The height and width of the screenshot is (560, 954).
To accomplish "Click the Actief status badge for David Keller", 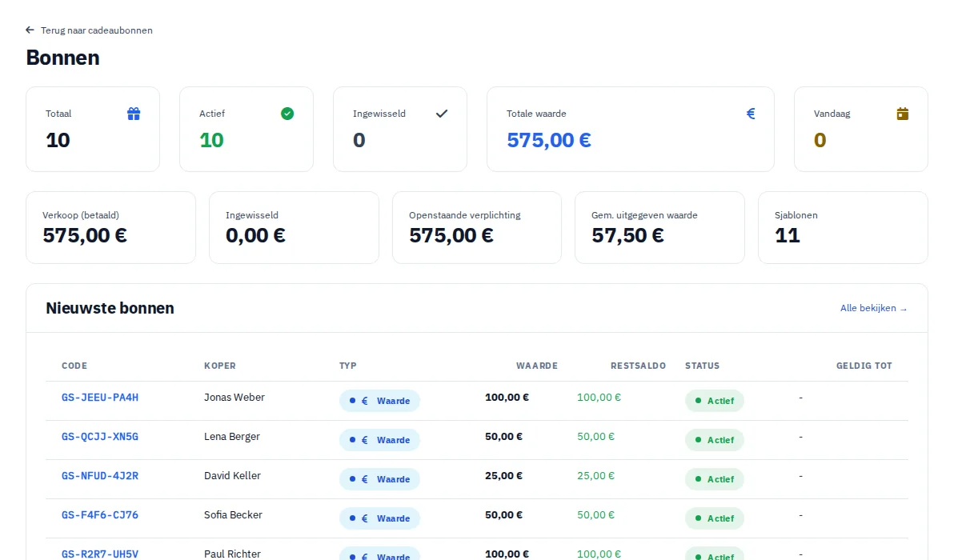I will tap(714, 479).
